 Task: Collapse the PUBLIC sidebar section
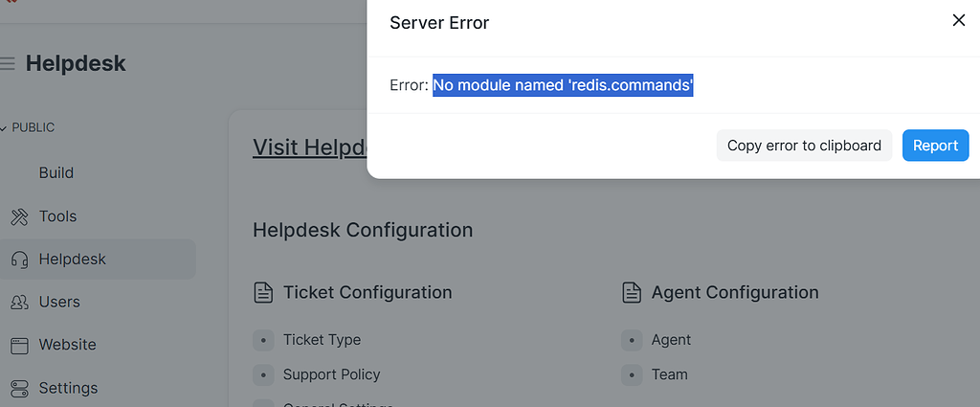pyautogui.click(x=29, y=127)
